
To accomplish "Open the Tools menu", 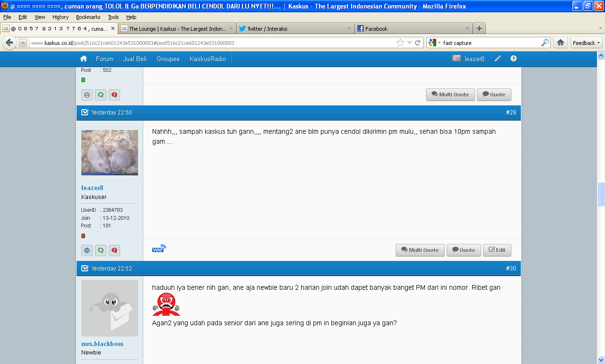I will pos(113,17).
